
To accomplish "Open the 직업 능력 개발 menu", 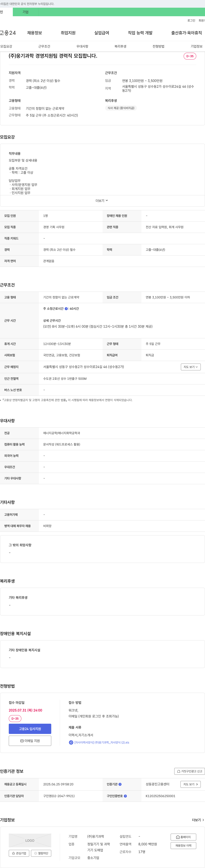I will pyautogui.click(x=140, y=33).
